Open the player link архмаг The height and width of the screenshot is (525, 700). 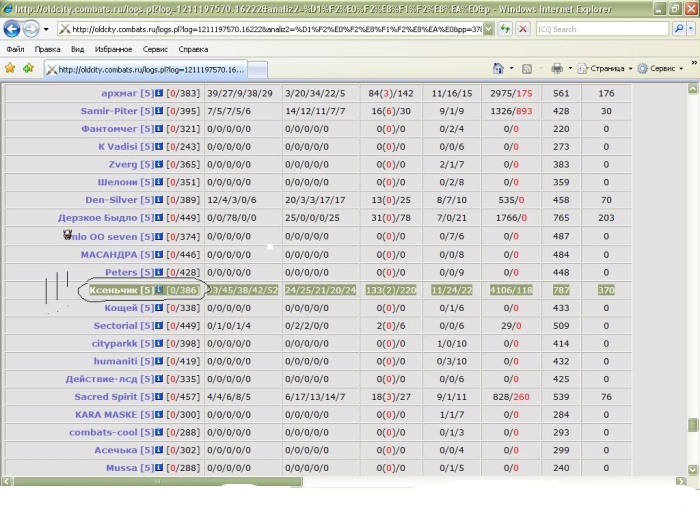tap(118, 93)
